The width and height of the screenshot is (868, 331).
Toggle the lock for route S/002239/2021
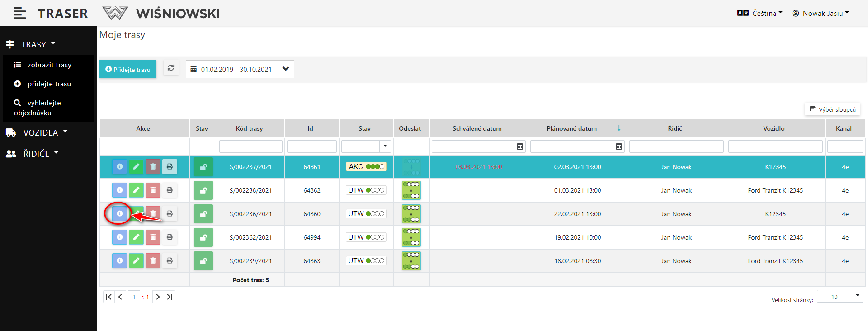(203, 261)
